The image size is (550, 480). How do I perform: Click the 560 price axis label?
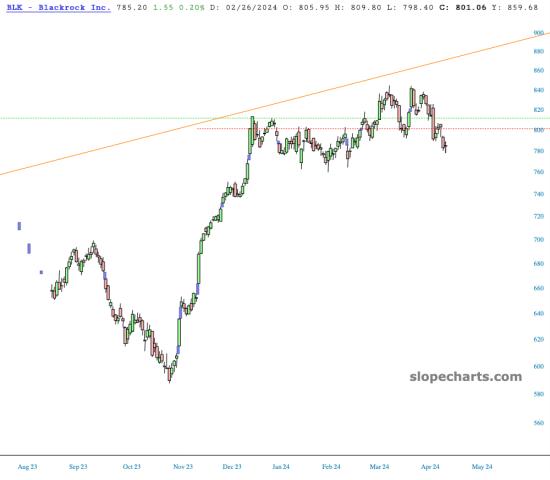coord(538,423)
